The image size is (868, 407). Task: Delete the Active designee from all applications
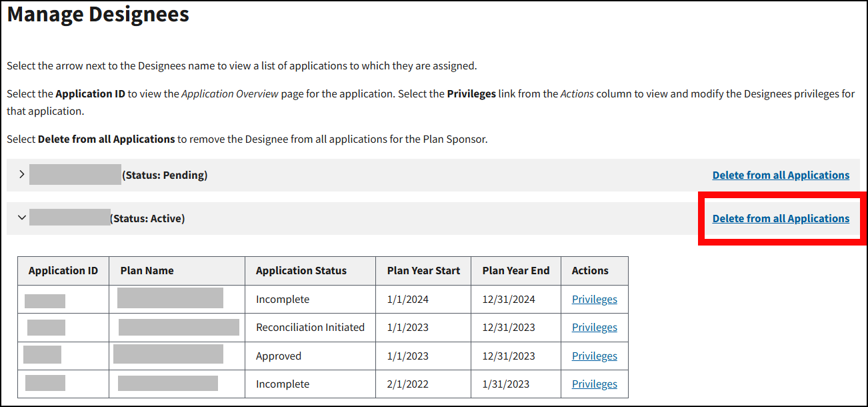tap(781, 218)
